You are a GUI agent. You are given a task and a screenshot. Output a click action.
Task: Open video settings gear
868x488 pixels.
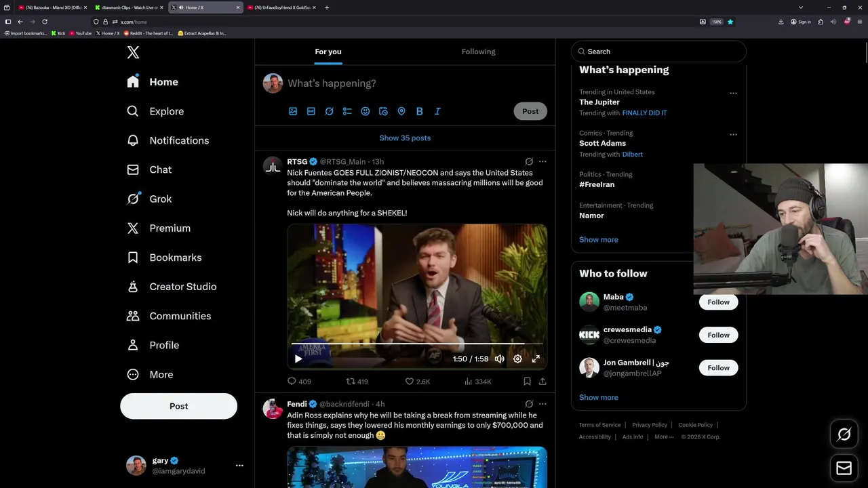(x=517, y=359)
